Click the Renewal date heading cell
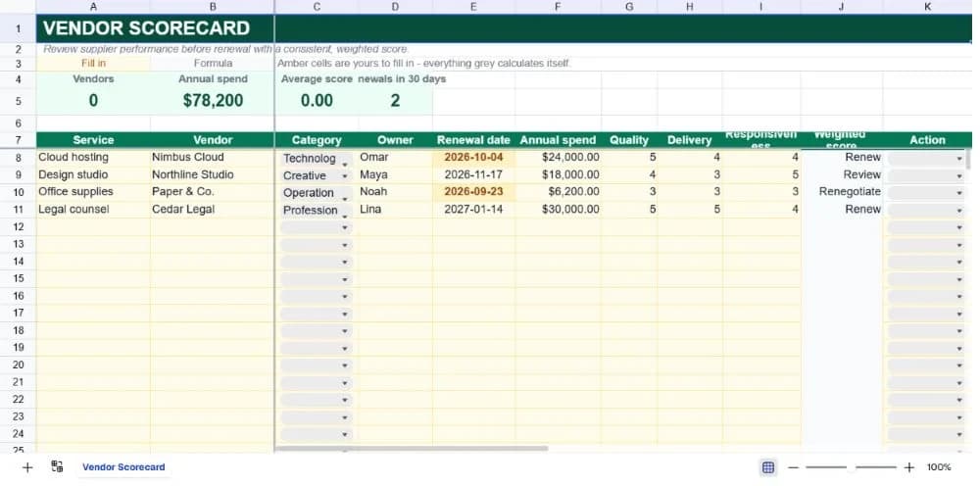 473,140
